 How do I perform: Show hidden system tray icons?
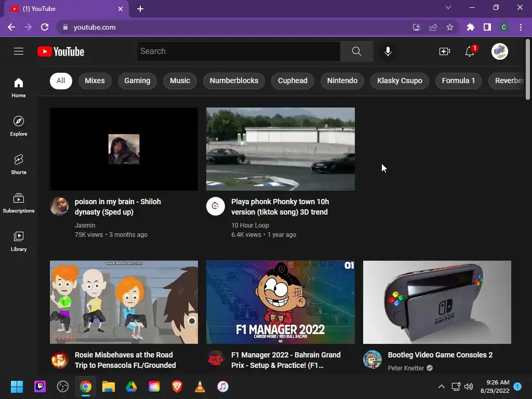click(x=442, y=387)
